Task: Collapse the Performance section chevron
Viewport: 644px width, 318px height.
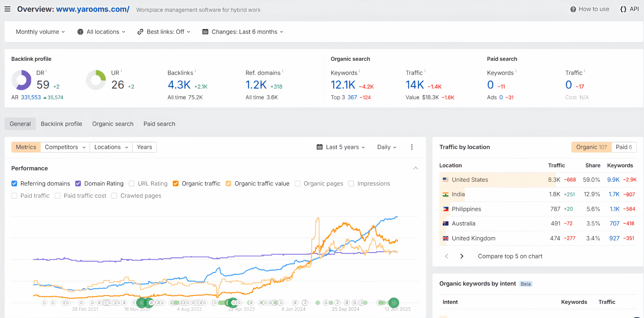Action: coord(416,168)
